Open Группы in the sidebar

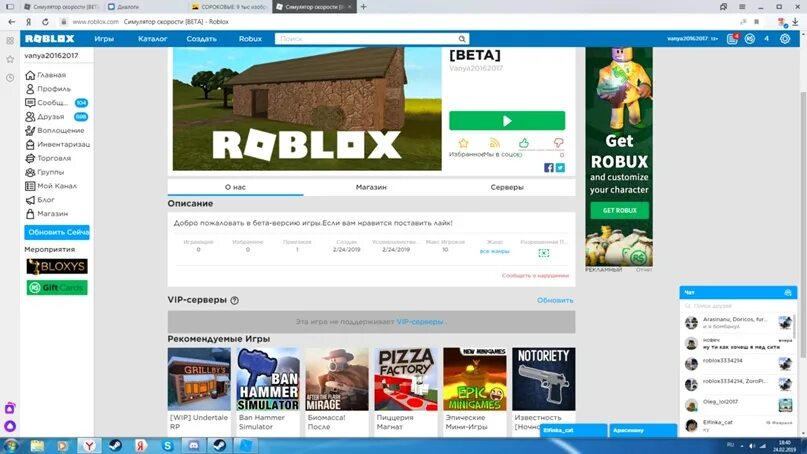[45, 172]
